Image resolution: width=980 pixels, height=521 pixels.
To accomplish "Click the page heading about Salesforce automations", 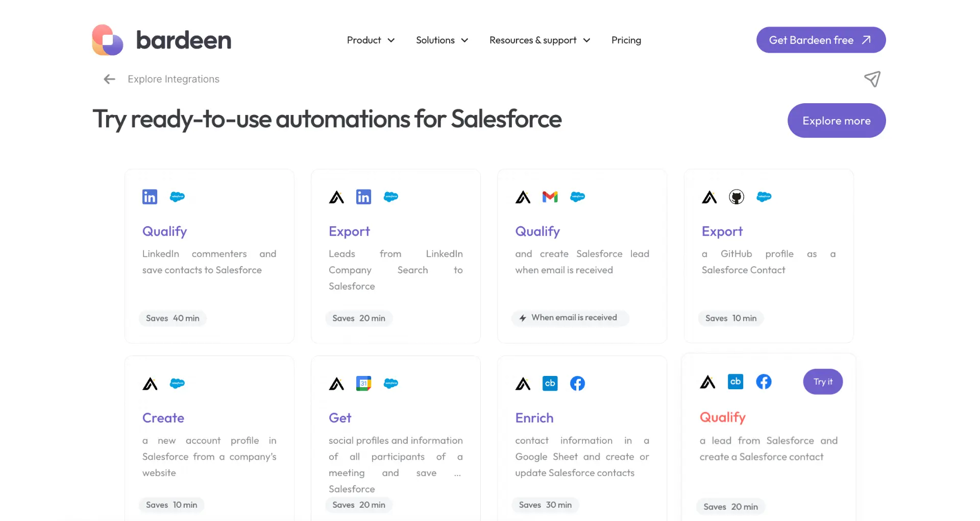I will (x=327, y=120).
